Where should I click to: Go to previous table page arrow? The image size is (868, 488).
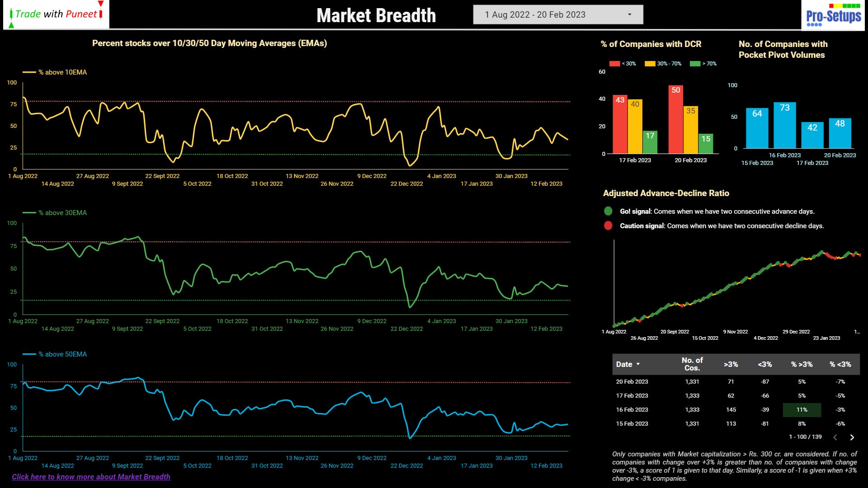pyautogui.click(x=835, y=437)
